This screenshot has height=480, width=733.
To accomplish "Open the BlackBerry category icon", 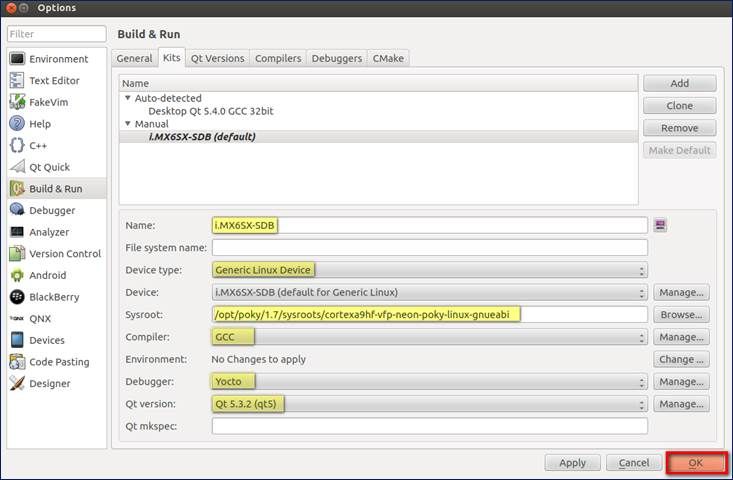I will click(17, 297).
